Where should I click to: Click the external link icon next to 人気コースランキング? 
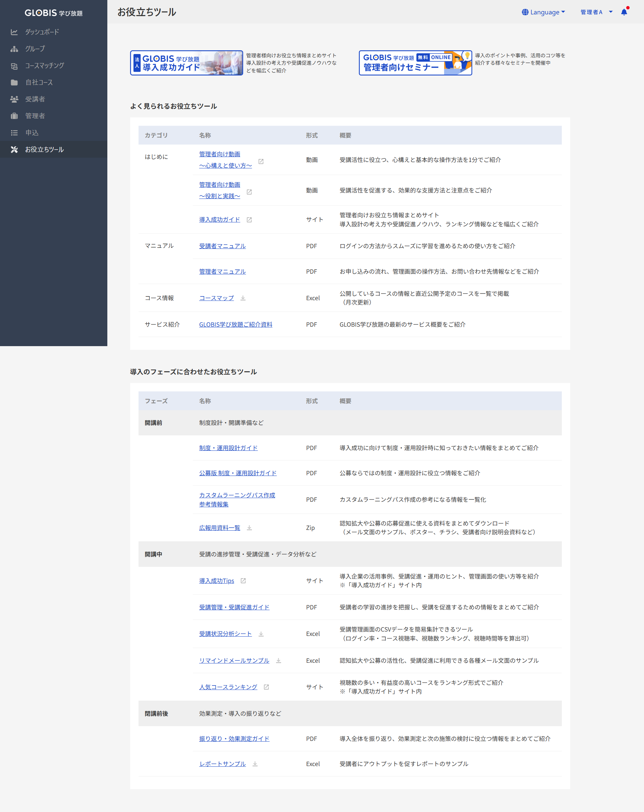point(266,687)
